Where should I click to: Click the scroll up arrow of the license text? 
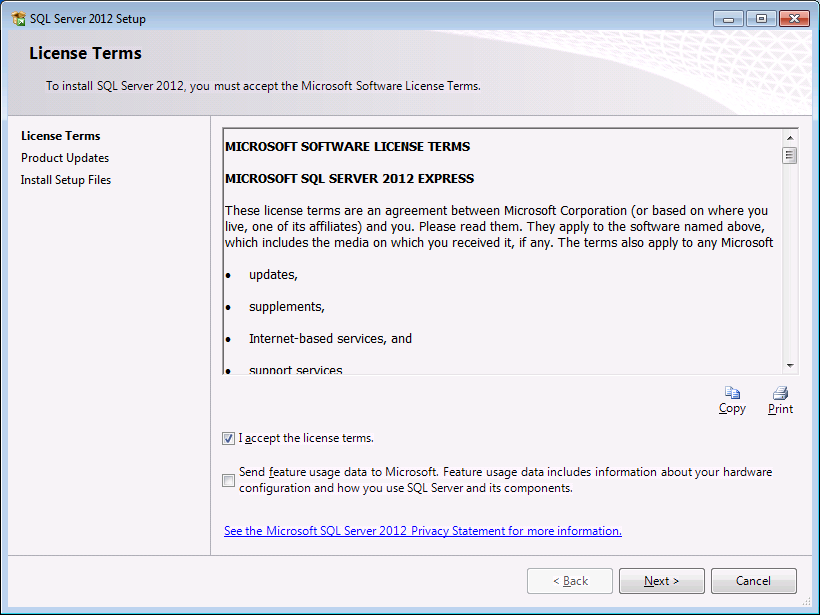(x=790, y=137)
